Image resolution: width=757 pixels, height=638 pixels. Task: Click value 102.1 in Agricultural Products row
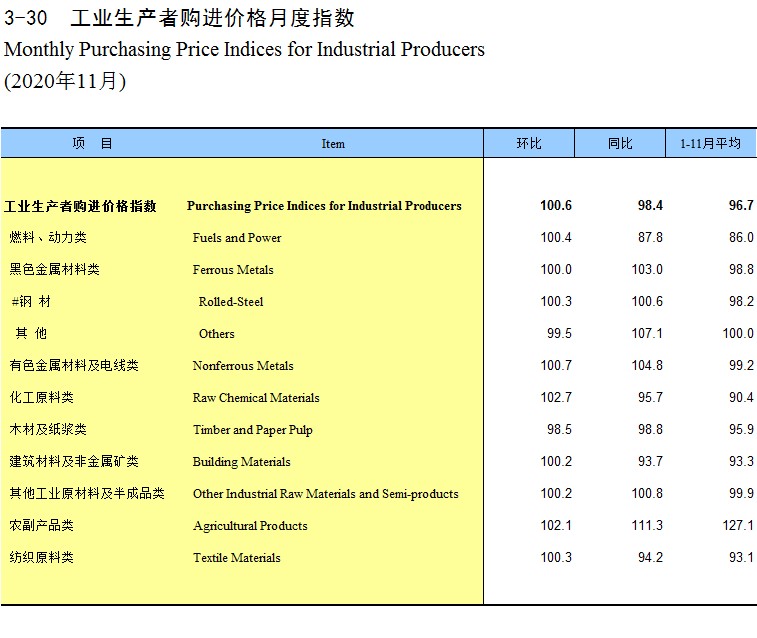point(556,526)
